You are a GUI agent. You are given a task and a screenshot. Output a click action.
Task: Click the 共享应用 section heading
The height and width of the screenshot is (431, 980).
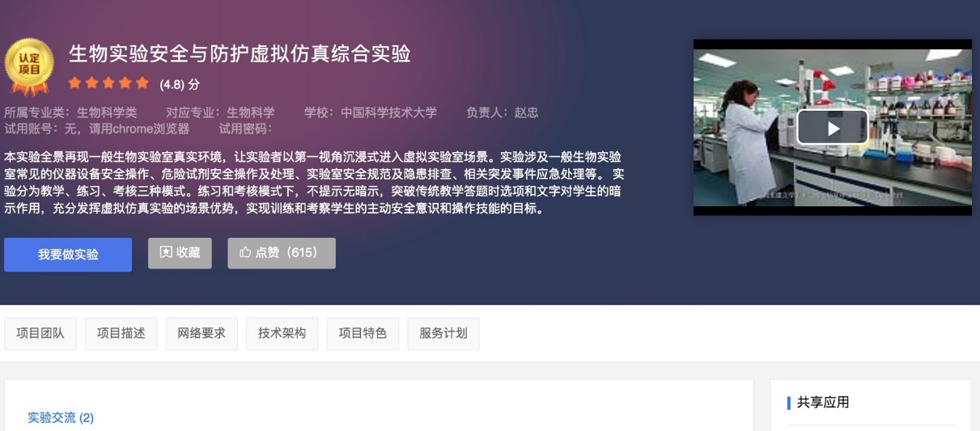pos(823,403)
